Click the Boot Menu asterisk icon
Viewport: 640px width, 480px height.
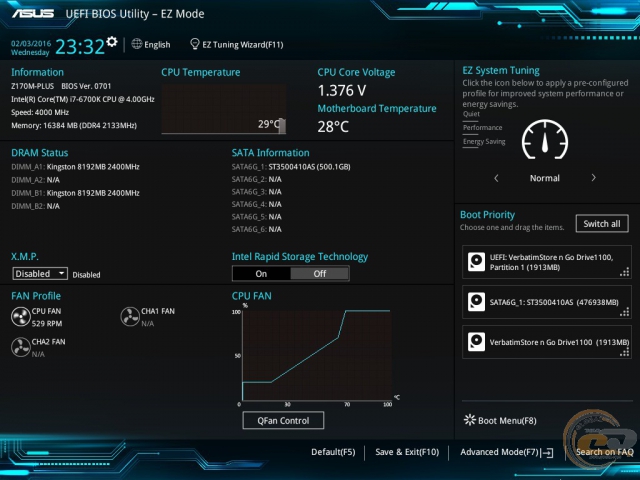coord(470,420)
